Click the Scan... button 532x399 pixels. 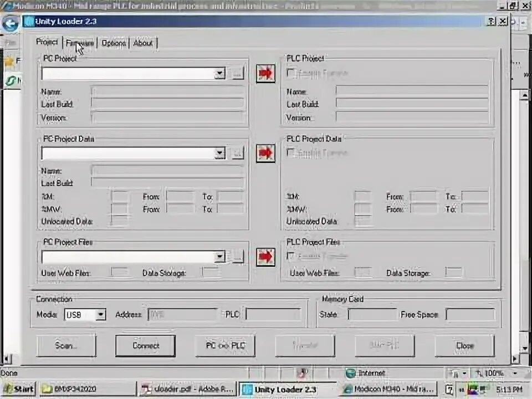tap(66, 345)
